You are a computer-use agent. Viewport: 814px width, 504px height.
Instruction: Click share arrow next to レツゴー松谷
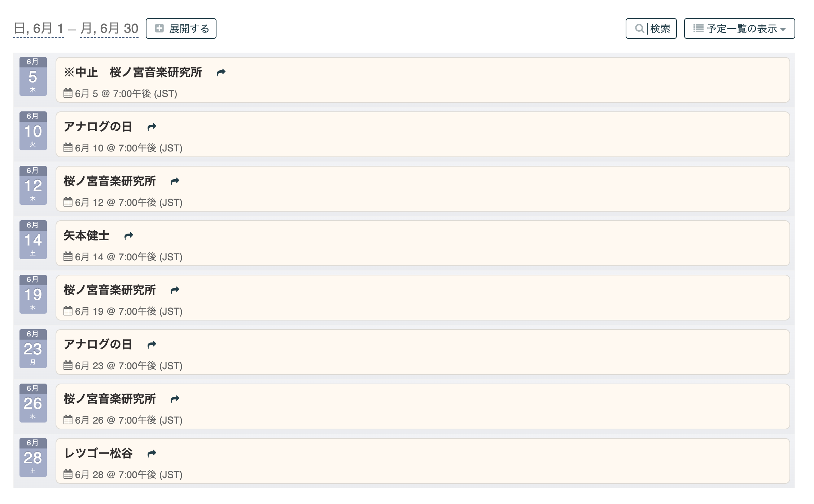[152, 453]
